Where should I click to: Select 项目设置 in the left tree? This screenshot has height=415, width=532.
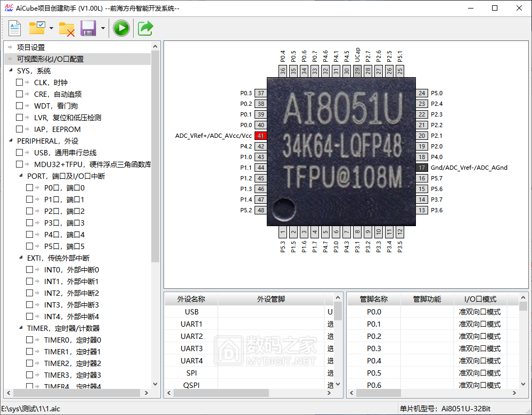tap(31, 47)
